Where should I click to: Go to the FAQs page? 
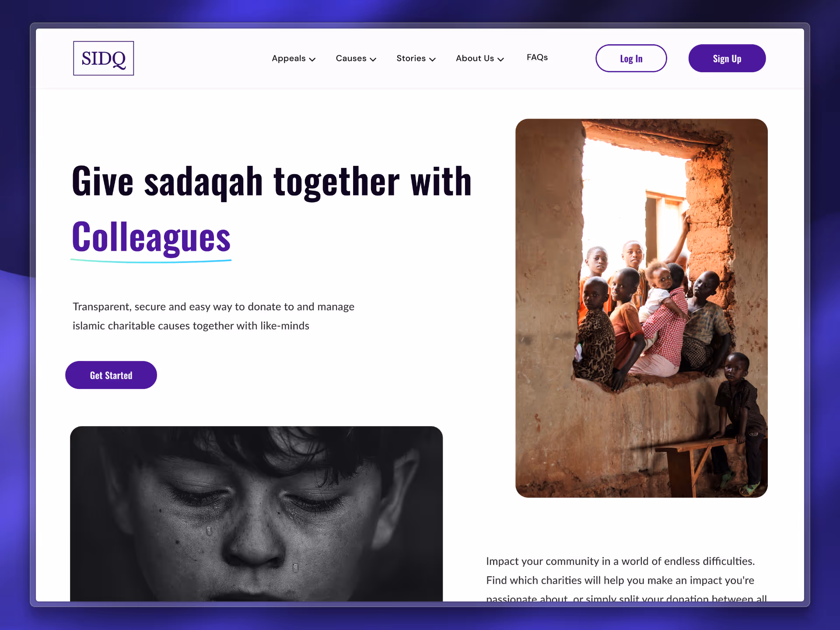coord(537,57)
